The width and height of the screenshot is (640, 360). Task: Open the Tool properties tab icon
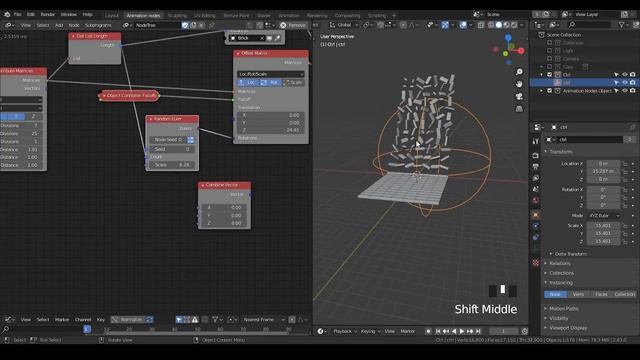pos(536,141)
